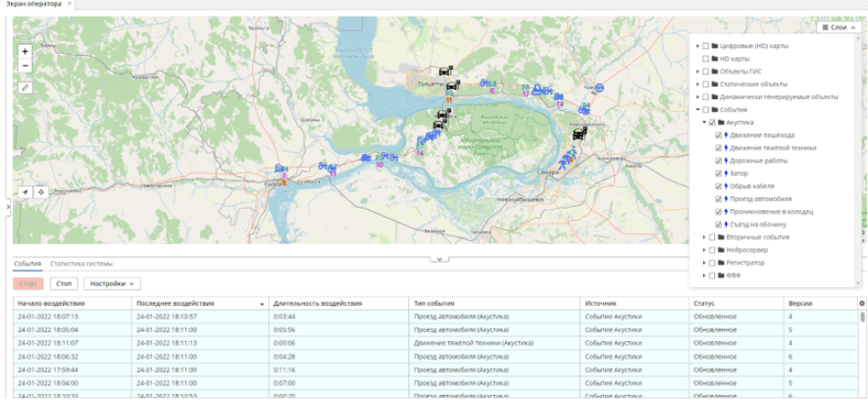The image size is (868, 400).
Task: Zoom out the map with minus button
Action: [x=25, y=66]
